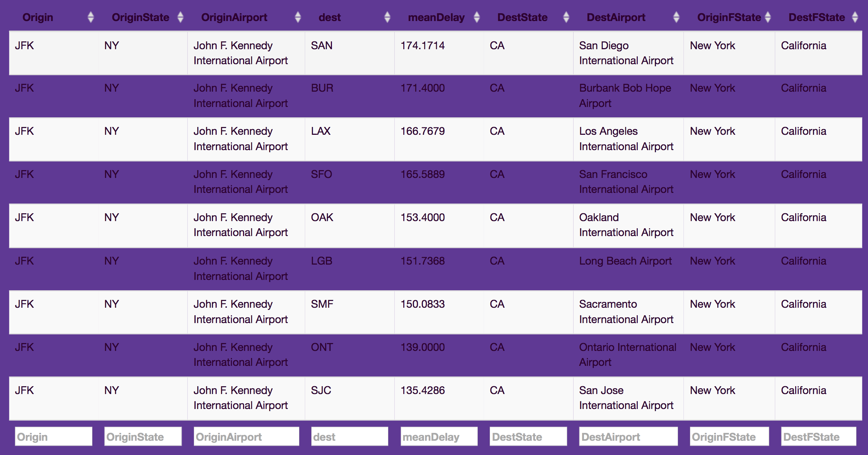Click the OriginState column header label
Viewport: 868px width, 455px height.
tap(141, 17)
